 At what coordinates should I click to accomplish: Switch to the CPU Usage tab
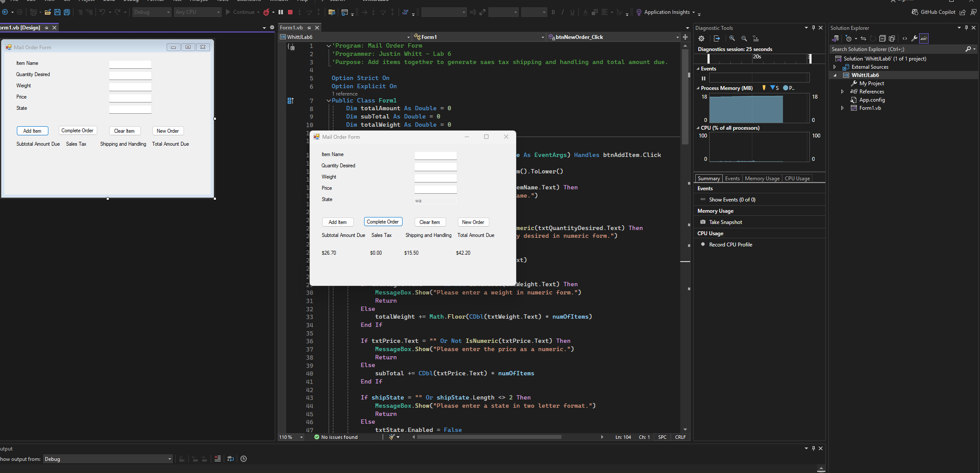[x=797, y=179]
